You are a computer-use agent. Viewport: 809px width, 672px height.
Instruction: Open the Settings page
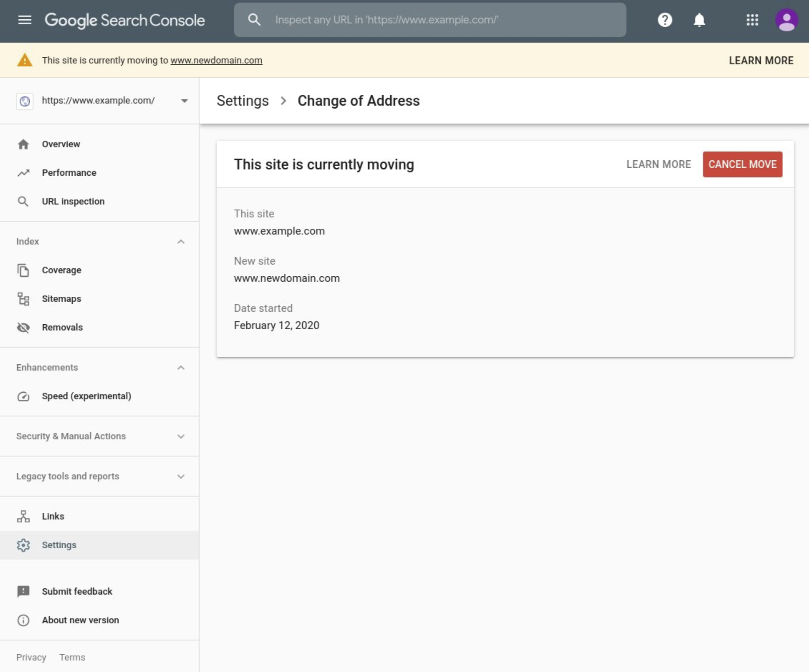[59, 545]
